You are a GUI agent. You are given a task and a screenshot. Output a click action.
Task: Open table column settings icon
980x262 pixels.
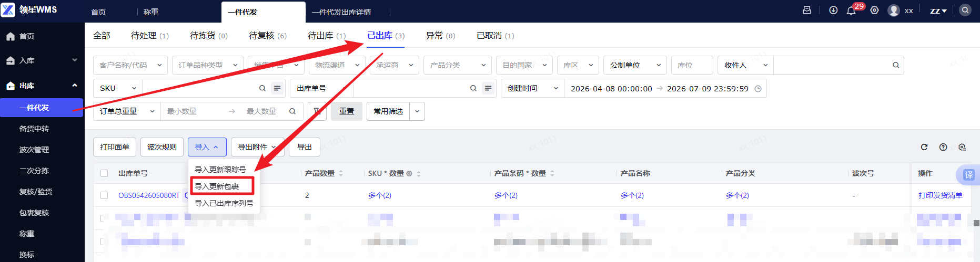962,147
